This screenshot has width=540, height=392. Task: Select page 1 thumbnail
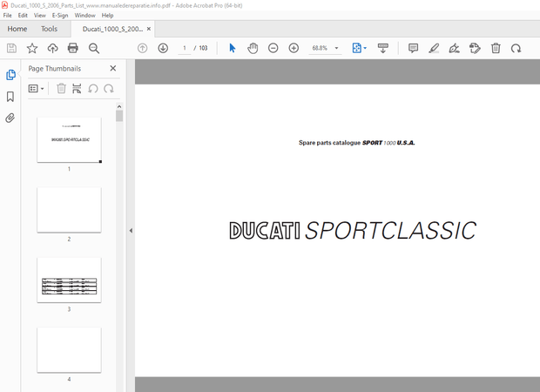pos(69,140)
